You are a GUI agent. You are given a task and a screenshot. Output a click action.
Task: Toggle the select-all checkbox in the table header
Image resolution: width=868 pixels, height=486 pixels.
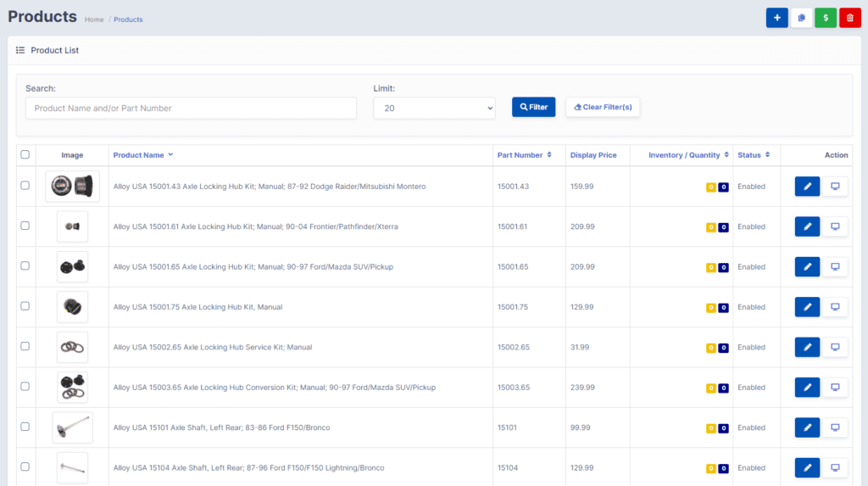[25, 154]
